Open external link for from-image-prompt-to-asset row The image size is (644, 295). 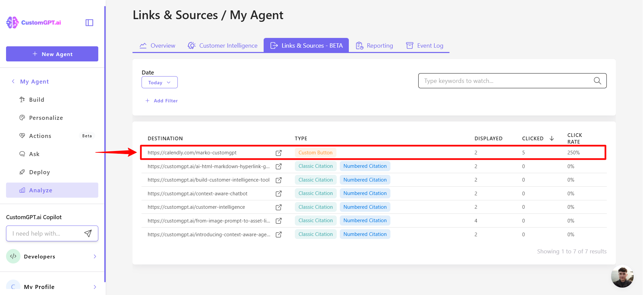[x=278, y=221]
